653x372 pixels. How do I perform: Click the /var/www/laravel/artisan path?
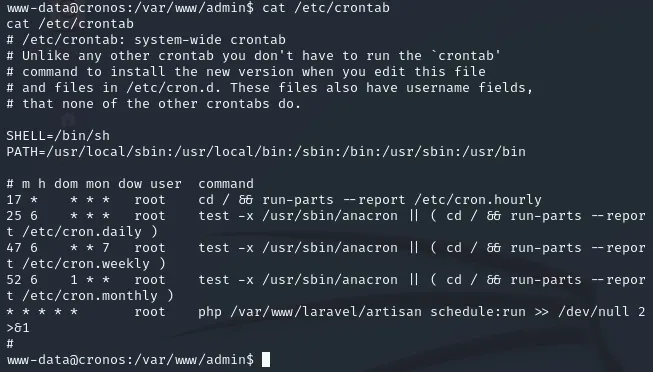tap(326, 312)
